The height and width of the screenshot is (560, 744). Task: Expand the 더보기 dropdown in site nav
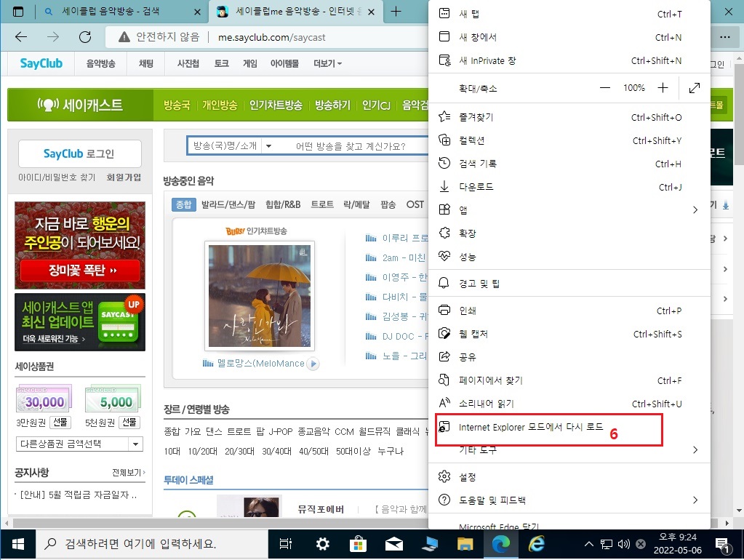(x=327, y=63)
